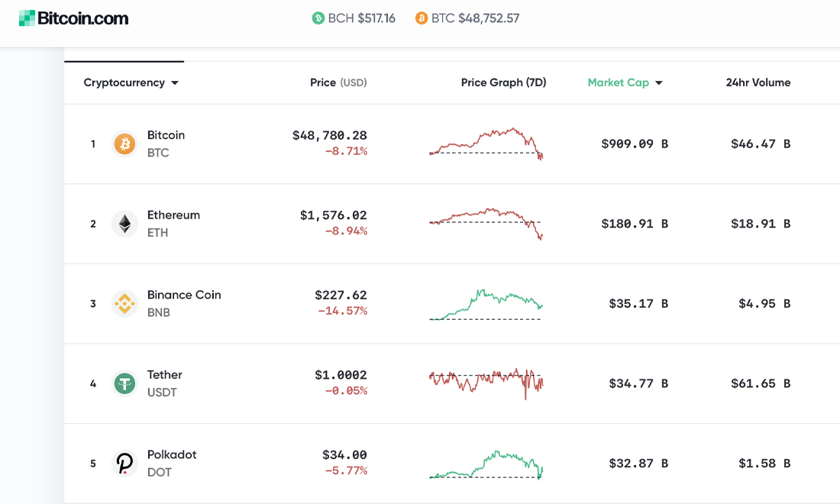Click the 24hr Volume column header
Screen dimensions: 840x504
click(x=758, y=82)
